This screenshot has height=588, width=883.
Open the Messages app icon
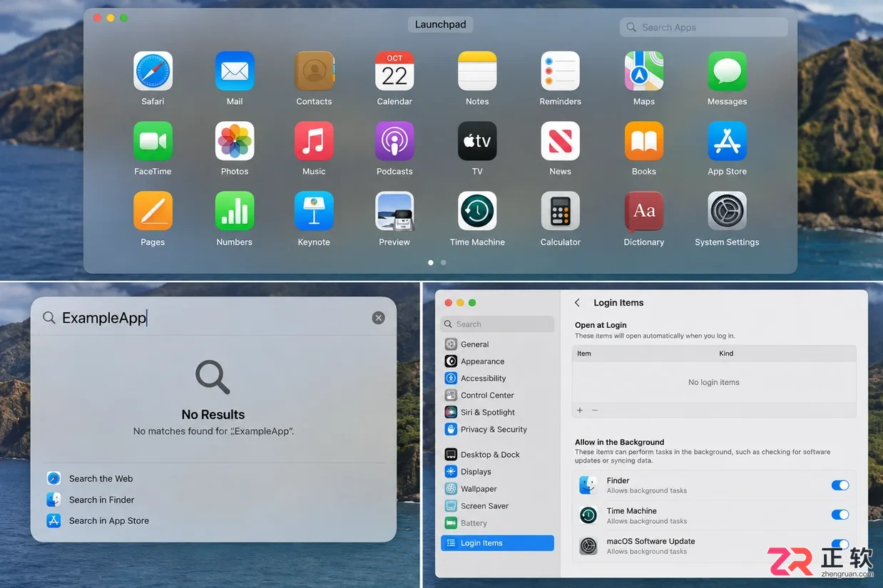tap(727, 71)
